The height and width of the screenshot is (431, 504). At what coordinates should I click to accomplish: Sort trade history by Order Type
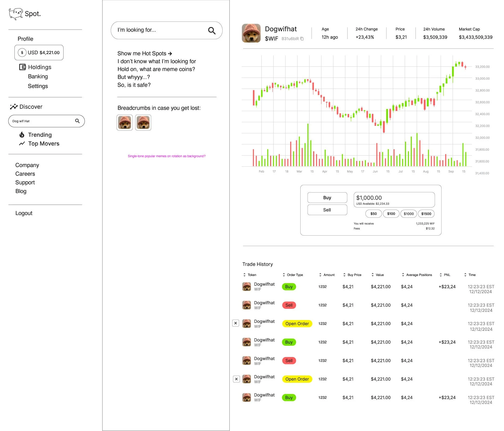click(x=284, y=275)
